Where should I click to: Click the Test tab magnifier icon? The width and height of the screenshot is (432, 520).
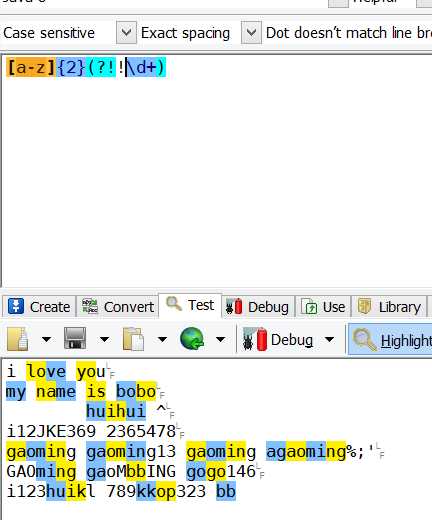(x=174, y=303)
